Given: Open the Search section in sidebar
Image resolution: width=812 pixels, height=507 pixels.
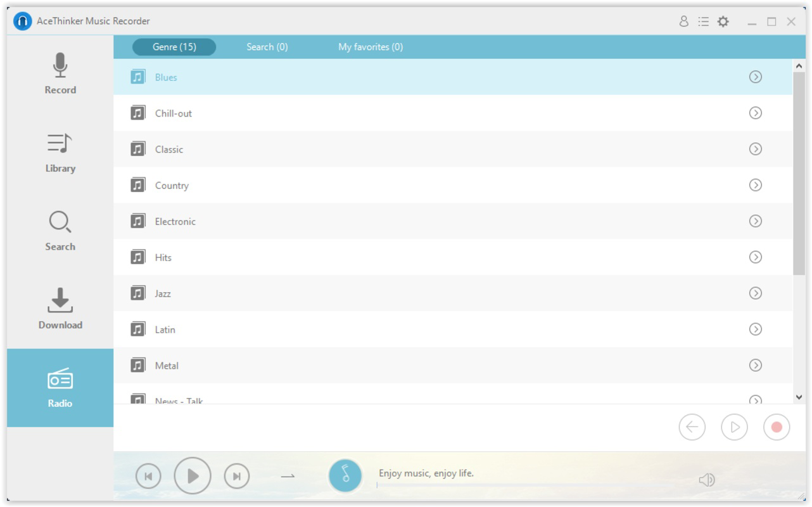Looking at the screenshot, I should coord(60,231).
